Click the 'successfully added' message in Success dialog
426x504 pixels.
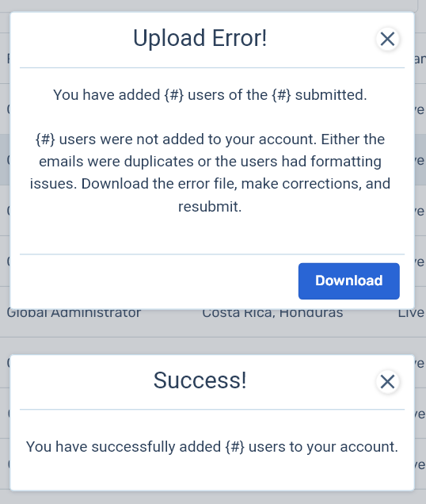click(x=212, y=447)
